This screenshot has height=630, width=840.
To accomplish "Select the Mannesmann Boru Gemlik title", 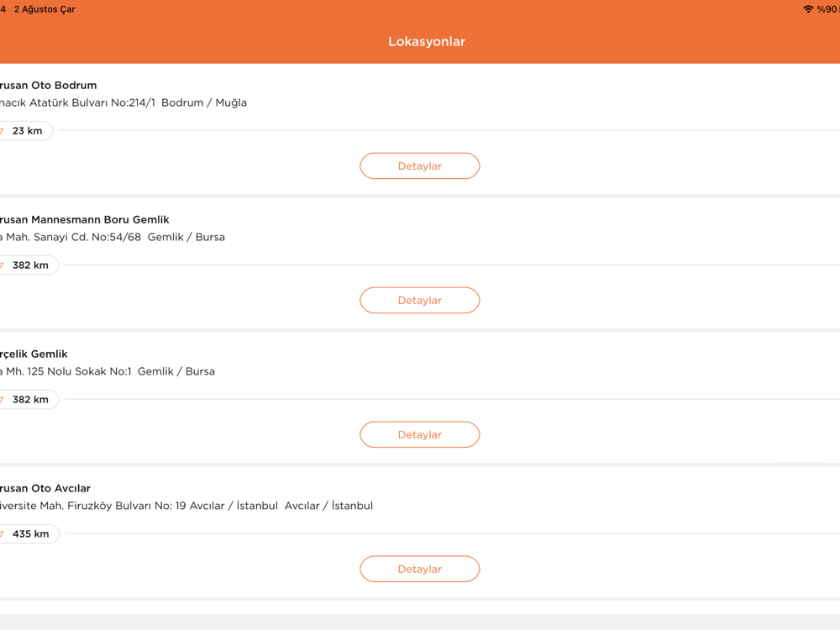I will tap(84, 219).
